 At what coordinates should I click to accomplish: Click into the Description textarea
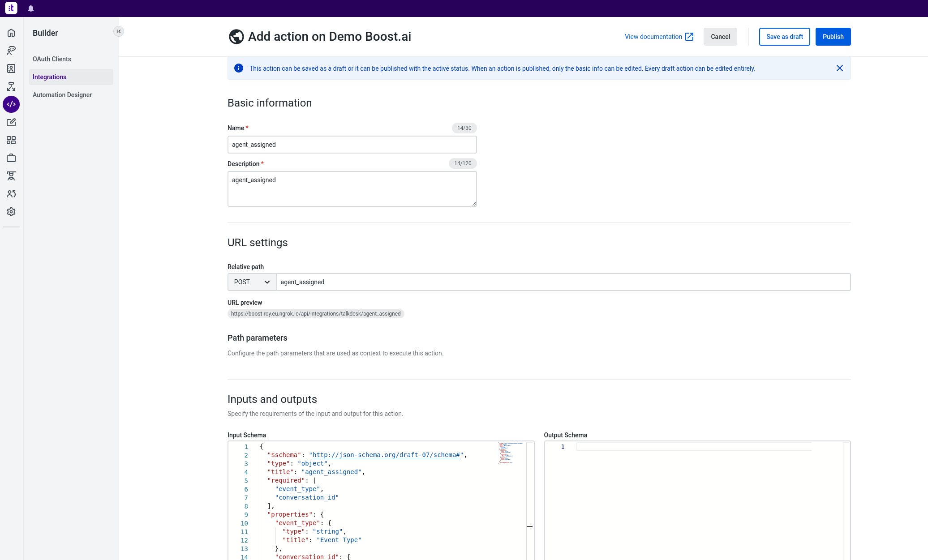352,189
